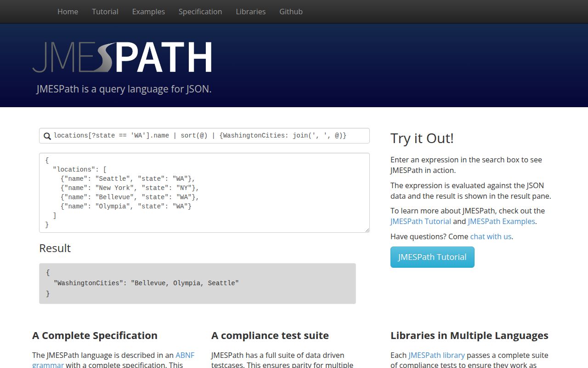This screenshot has width=588, height=368.
Task: Follow the JMESPath Tutorial text link
Action: pos(421,221)
